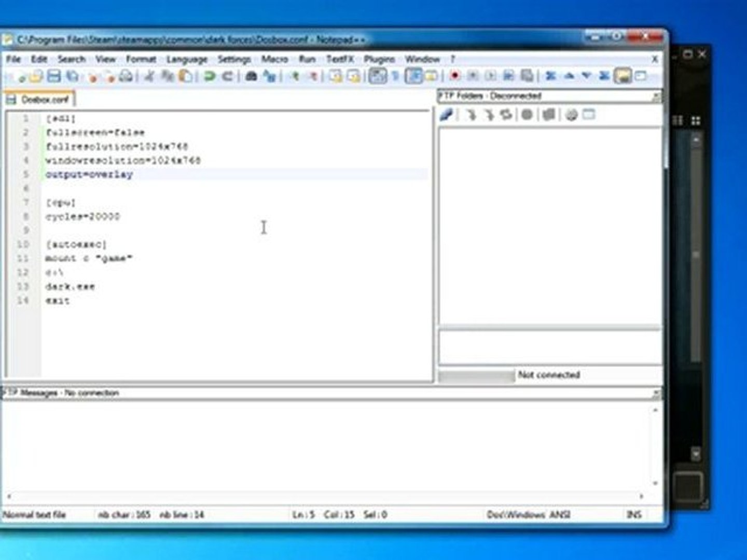Click the INS indicator in the status bar

coord(634,515)
